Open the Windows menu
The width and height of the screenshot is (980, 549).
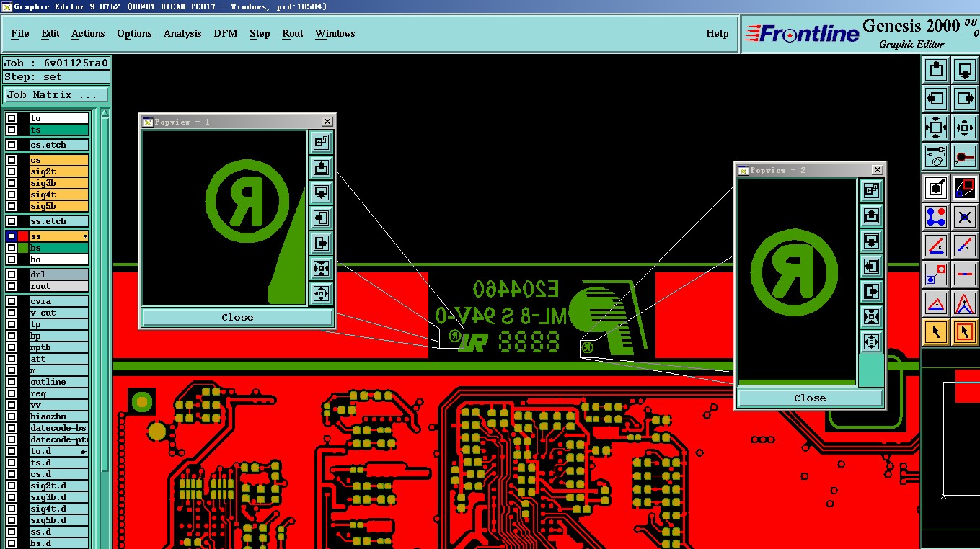click(335, 34)
